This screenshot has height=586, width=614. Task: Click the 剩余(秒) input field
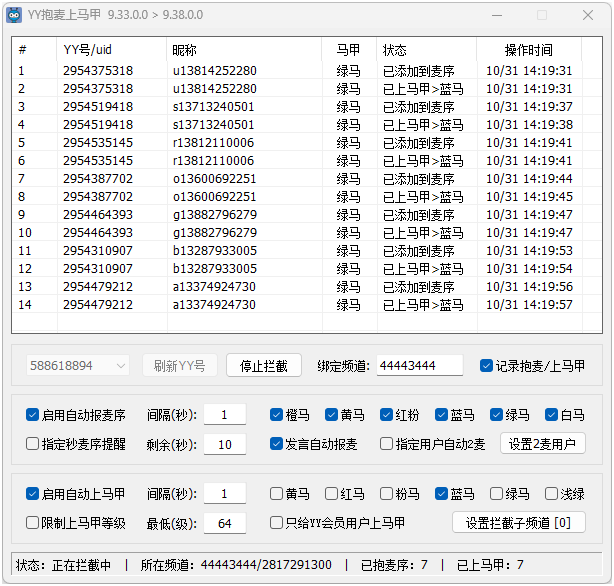pos(225,444)
